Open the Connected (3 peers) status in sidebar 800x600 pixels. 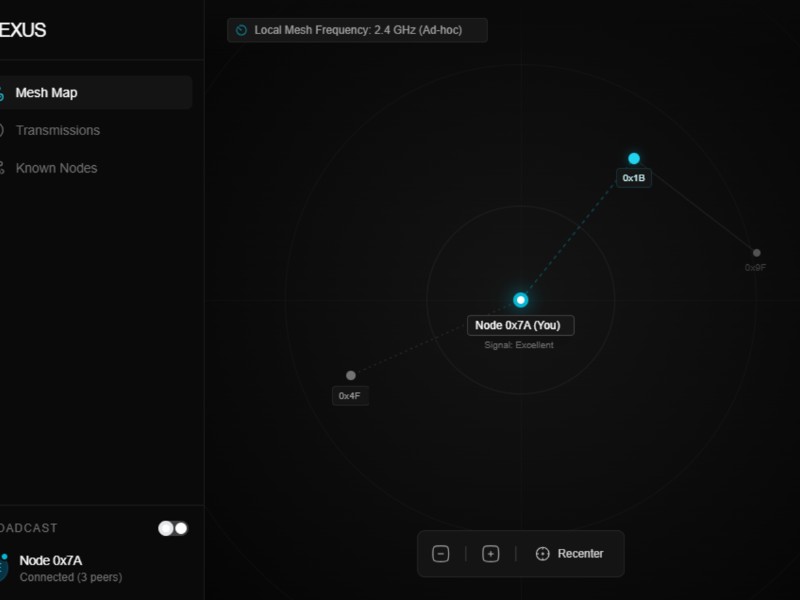(70, 577)
